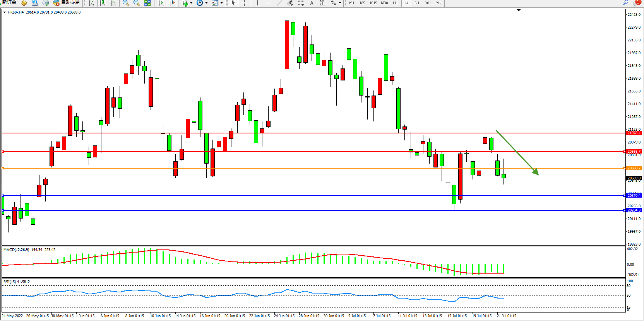Click the chat notification icon with badge
644x321 pixels.
pos(636,3)
